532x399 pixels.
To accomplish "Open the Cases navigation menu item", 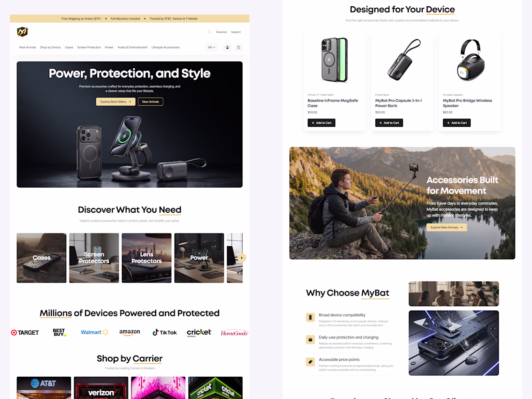I will [69, 47].
